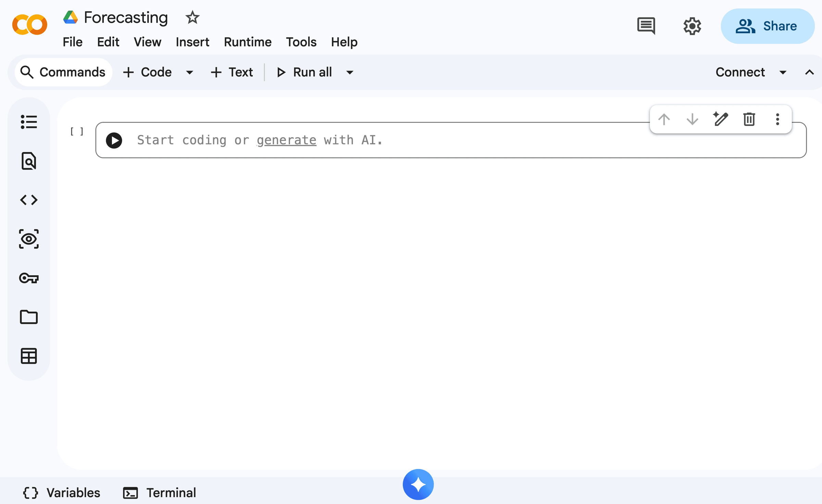822x504 pixels.
Task: Open the Runtime menu
Action: 248,42
